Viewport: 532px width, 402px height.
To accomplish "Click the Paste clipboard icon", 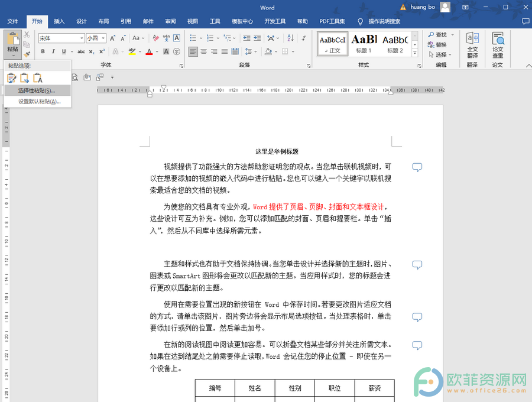I will (x=13, y=38).
